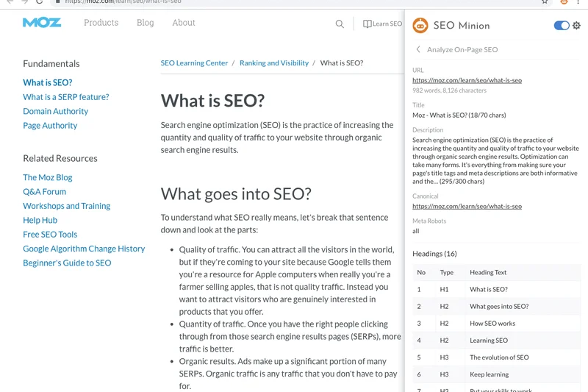This screenshot has width=588, height=392.
Task: Open the site search magnifier icon
Action: 340,24
